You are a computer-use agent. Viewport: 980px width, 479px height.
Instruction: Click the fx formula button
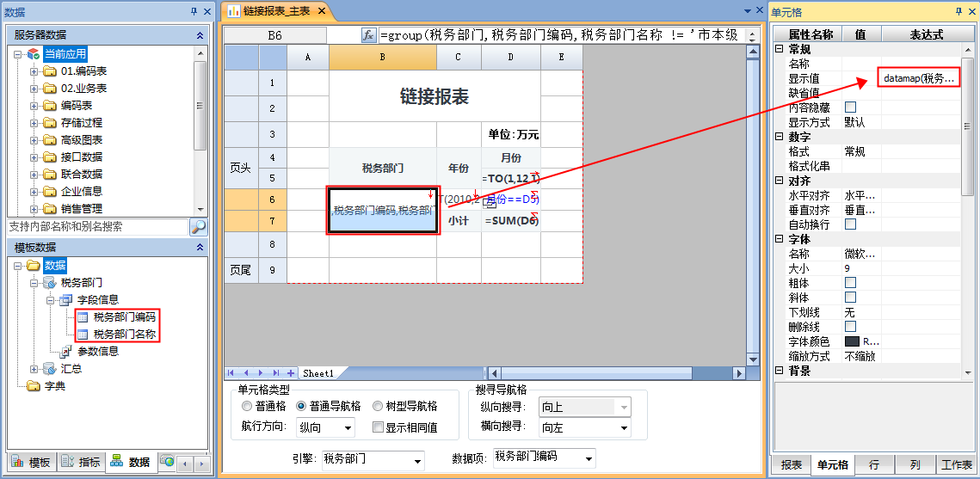(x=368, y=35)
